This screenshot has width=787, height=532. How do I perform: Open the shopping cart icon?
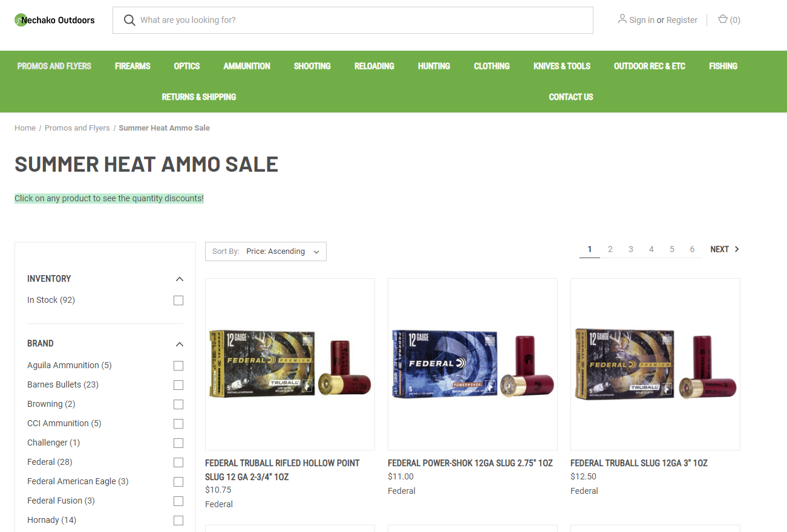click(722, 19)
